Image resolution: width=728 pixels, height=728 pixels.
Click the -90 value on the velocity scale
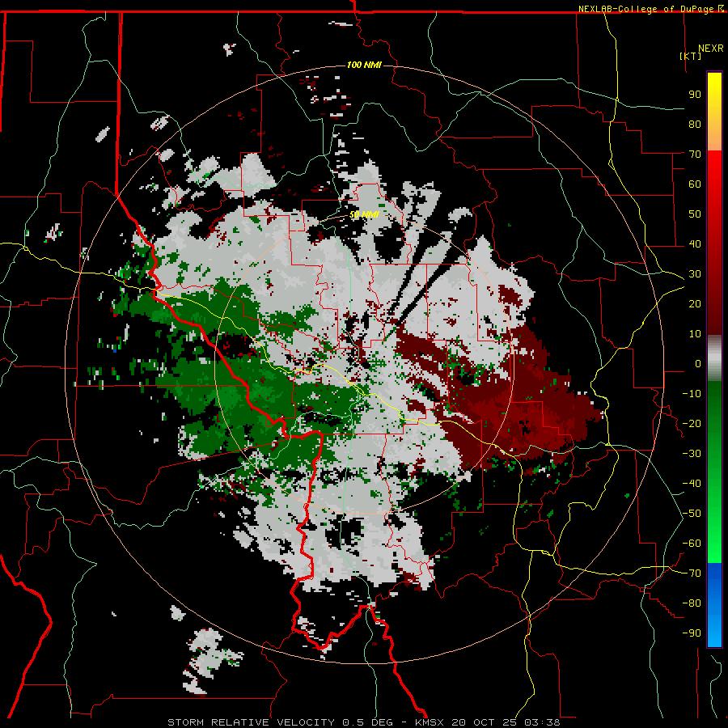coord(692,633)
